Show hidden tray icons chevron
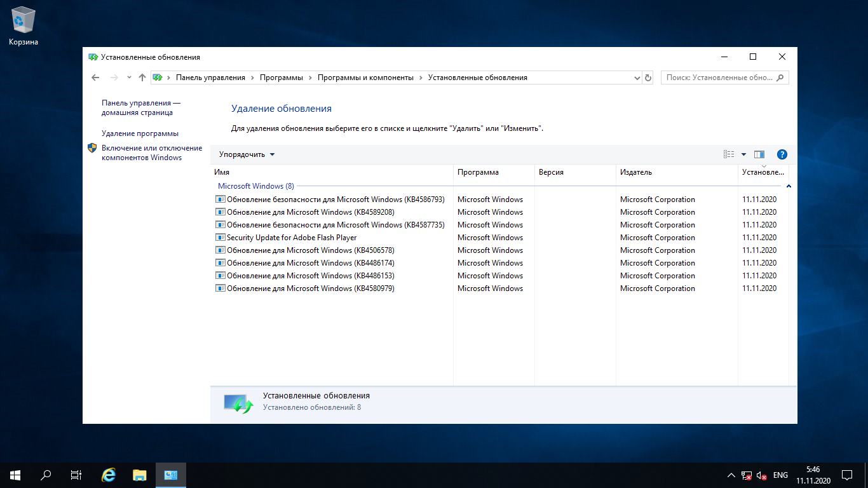The width and height of the screenshot is (868, 488). [x=731, y=475]
